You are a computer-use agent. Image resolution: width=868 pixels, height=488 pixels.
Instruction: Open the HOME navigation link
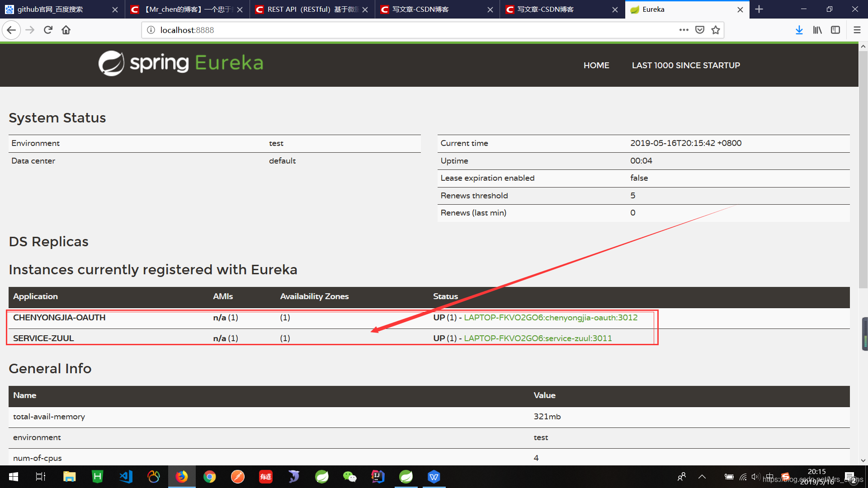pyautogui.click(x=596, y=65)
